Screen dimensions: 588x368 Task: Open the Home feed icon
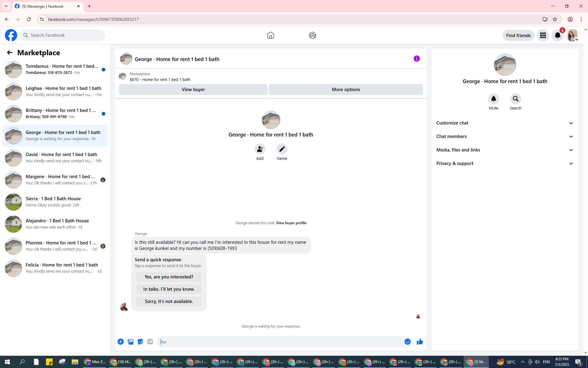[270, 35]
